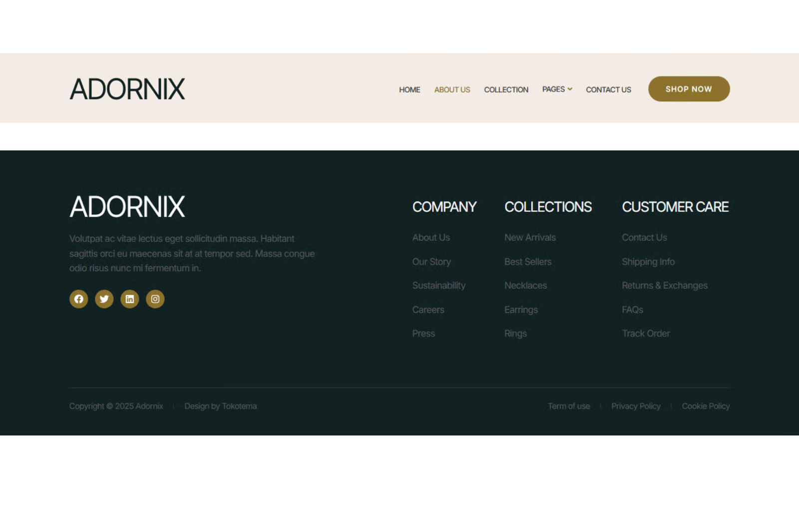This screenshot has width=799, height=532.
Task: Open the Twitter social icon
Action: [x=104, y=299]
